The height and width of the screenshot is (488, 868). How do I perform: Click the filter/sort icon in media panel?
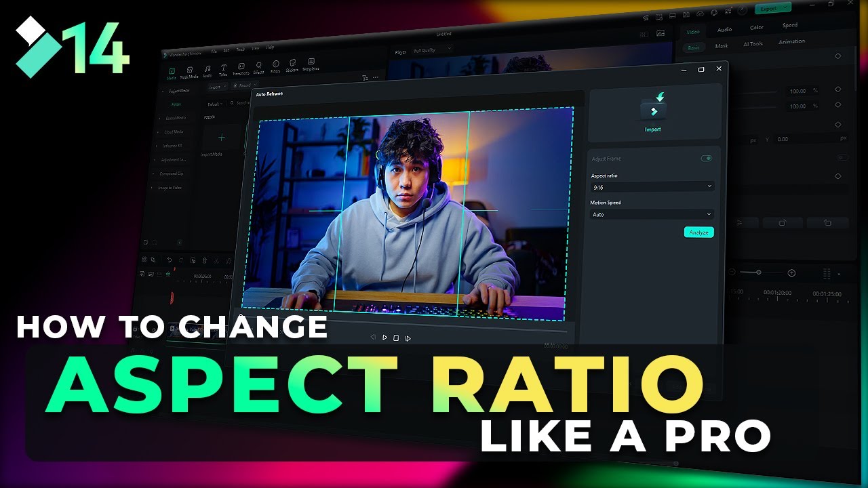click(x=366, y=78)
